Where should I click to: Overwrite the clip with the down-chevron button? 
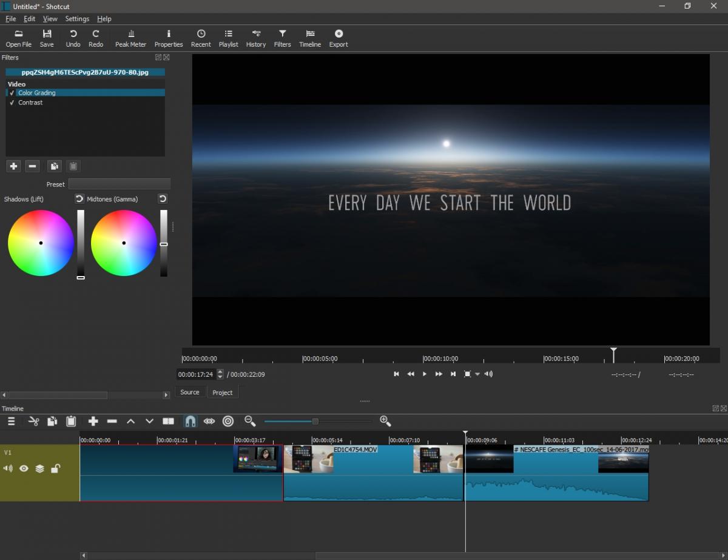point(149,421)
